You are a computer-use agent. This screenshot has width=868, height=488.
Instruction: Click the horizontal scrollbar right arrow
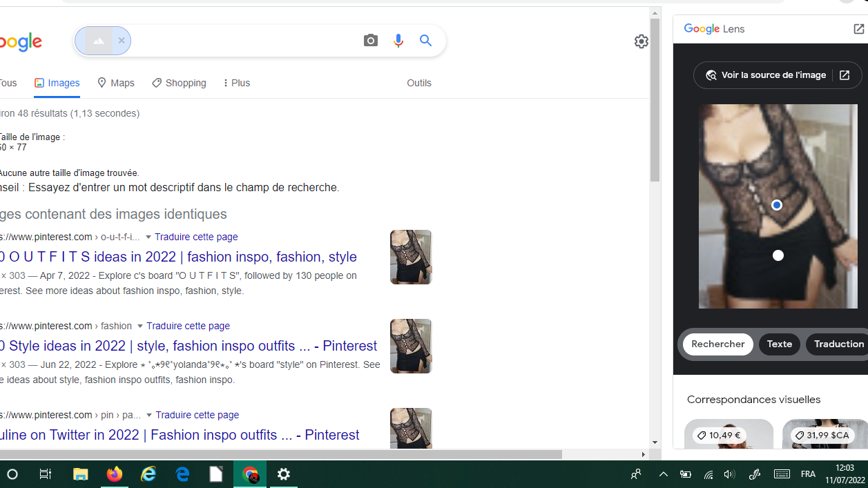(x=644, y=454)
